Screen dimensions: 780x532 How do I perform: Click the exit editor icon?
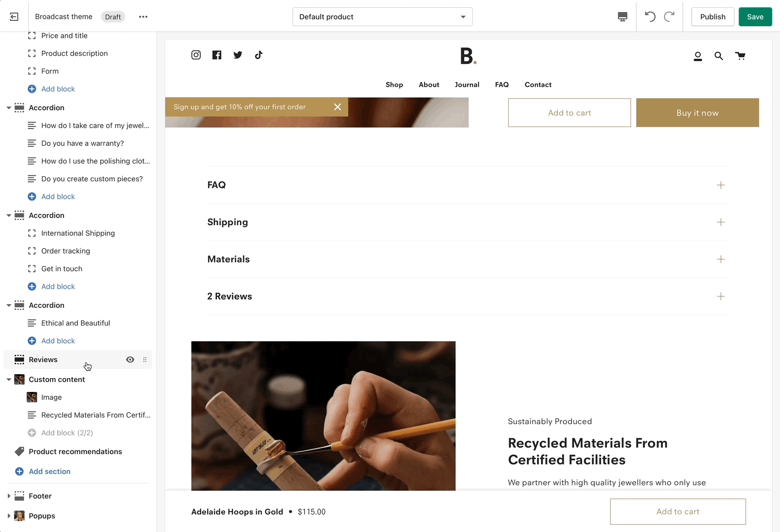(x=14, y=17)
